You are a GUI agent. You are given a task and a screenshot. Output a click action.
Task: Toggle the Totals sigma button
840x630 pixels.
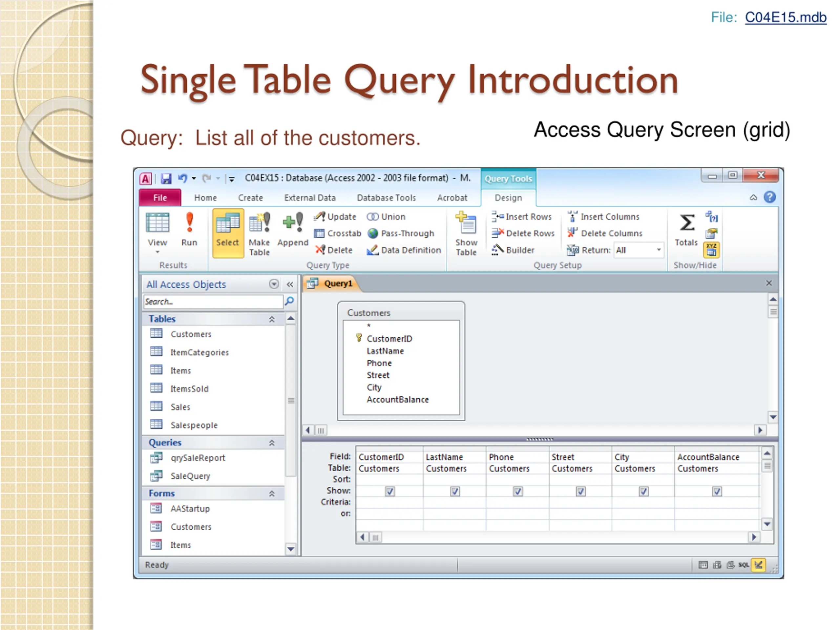(686, 229)
